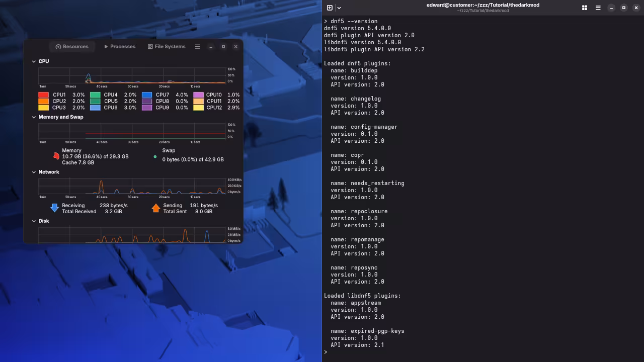
Task: Open System Monitor's hamburger menu
Action: click(x=197, y=46)
